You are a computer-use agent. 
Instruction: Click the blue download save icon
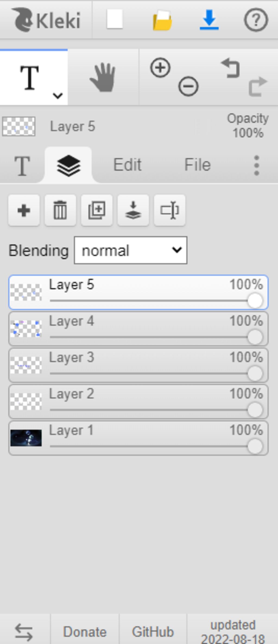point(209,20)
